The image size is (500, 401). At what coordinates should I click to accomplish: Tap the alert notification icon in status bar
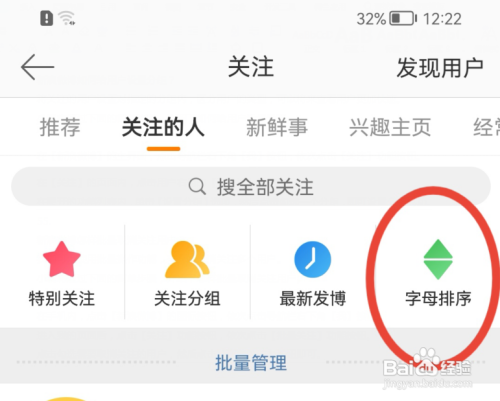tap(47, 18)
